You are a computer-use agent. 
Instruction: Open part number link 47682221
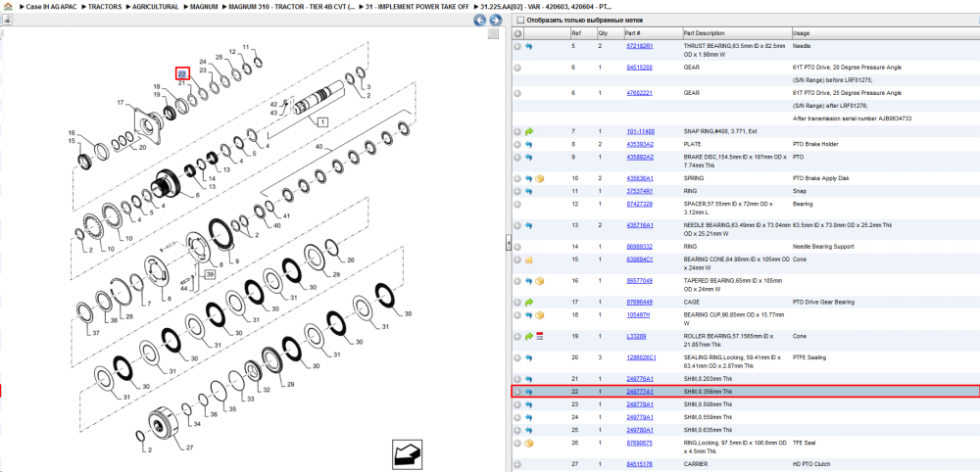tap(639, 93)
